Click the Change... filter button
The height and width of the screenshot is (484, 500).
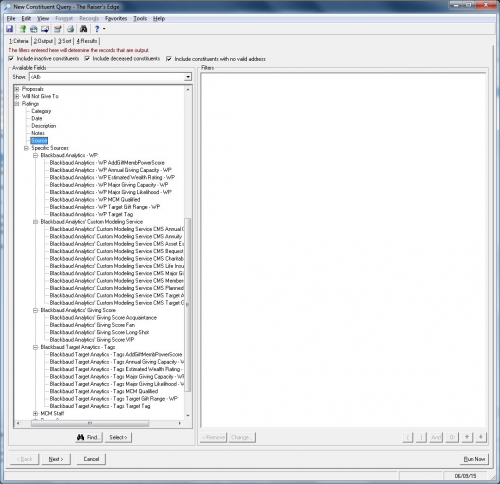(242, 437)
